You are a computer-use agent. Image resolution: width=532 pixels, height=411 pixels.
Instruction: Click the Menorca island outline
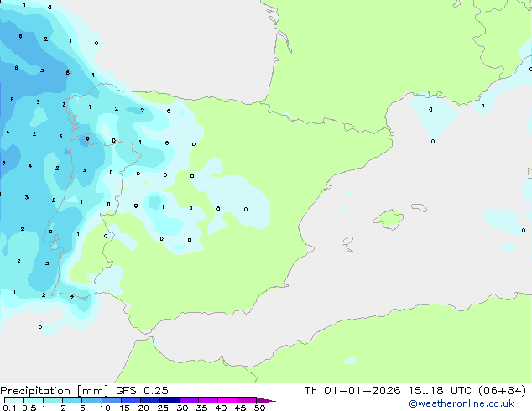[x=420, y=207]
